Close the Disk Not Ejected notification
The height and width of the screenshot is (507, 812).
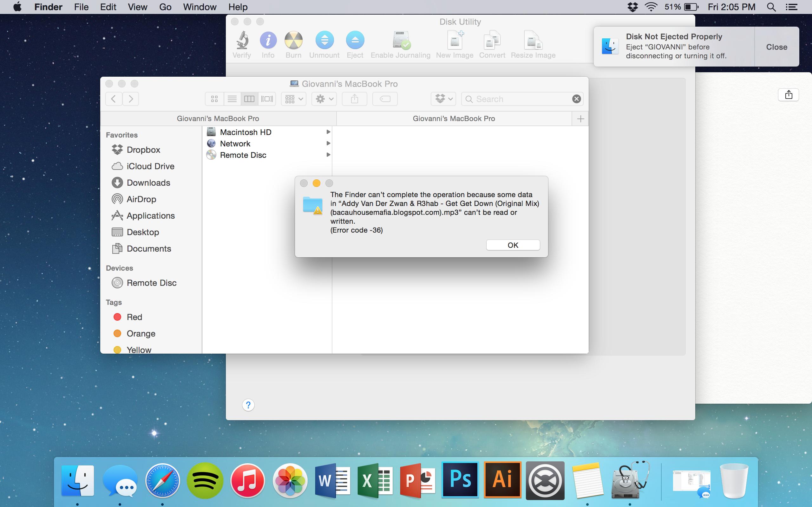(x=776, y=47)
